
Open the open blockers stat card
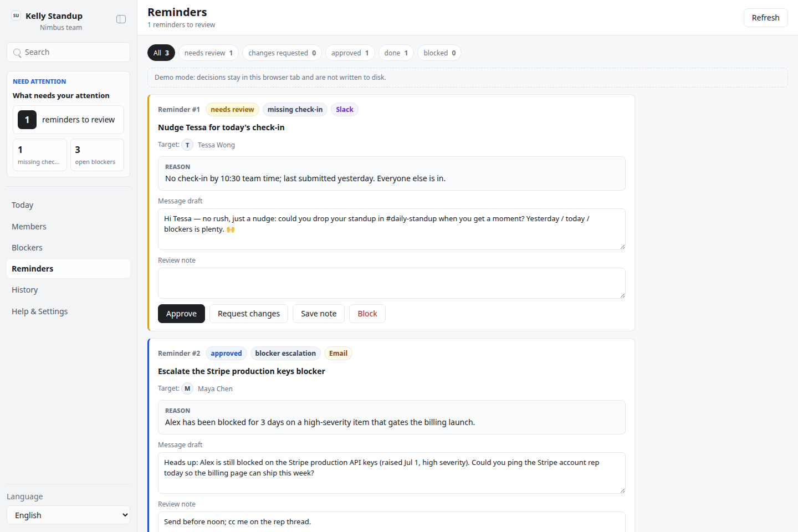97,155
